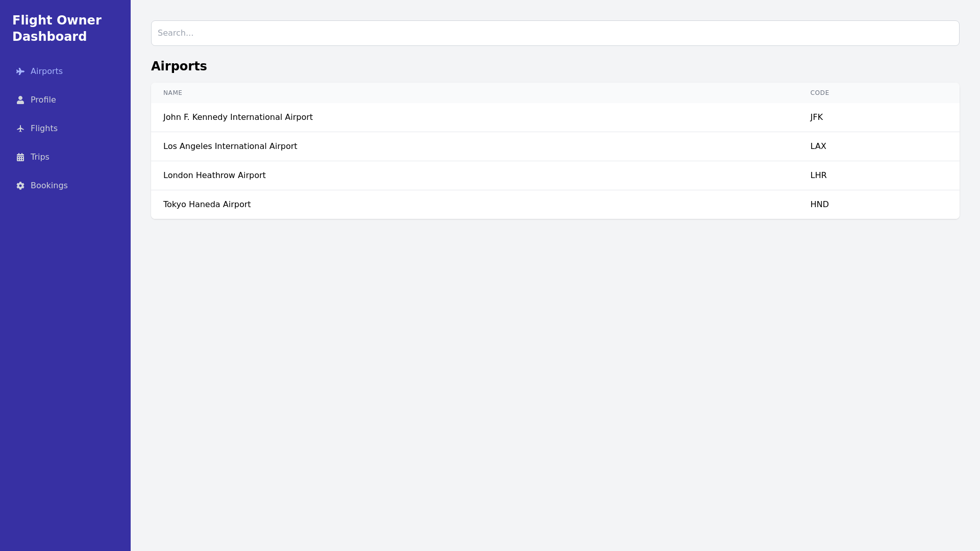980x551 pixels.
Task: Click the Trips calendar icon
Action: [20, 157]
